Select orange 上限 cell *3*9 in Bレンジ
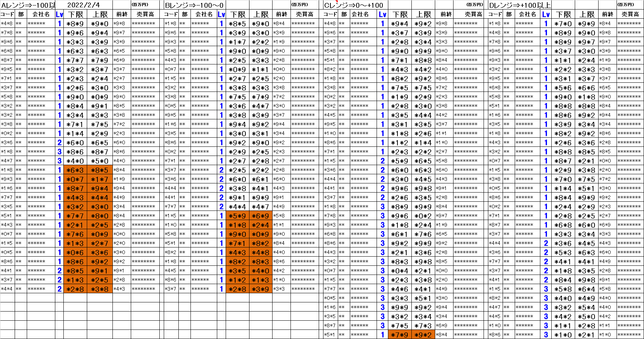This screenshot has width=644, height=339. click(261, 289)
